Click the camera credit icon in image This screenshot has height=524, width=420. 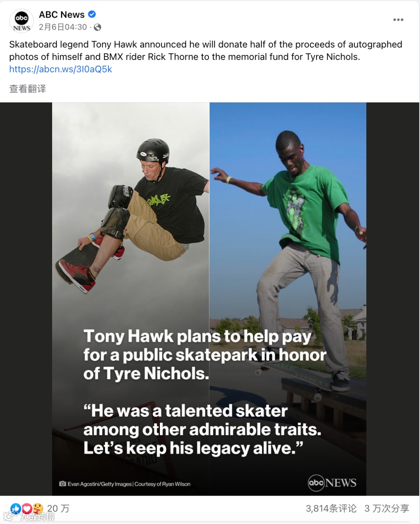point(62,484)
